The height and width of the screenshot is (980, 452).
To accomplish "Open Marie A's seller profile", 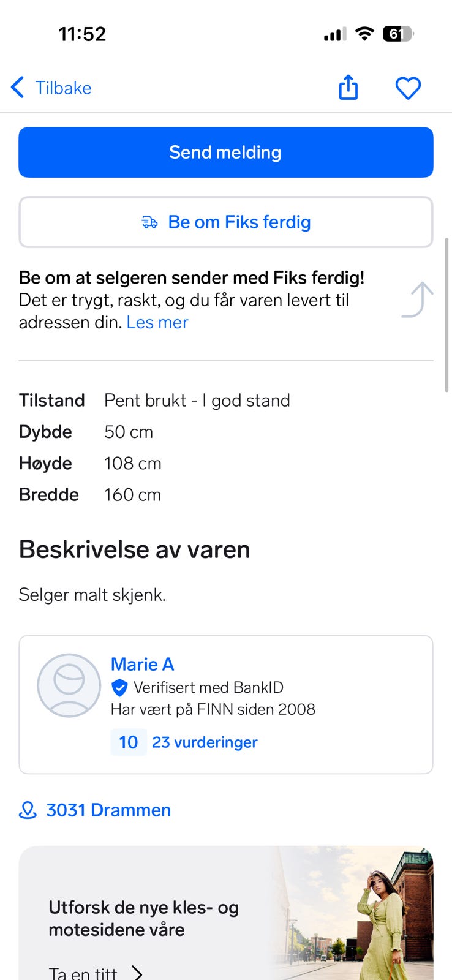I will (142, 665).
